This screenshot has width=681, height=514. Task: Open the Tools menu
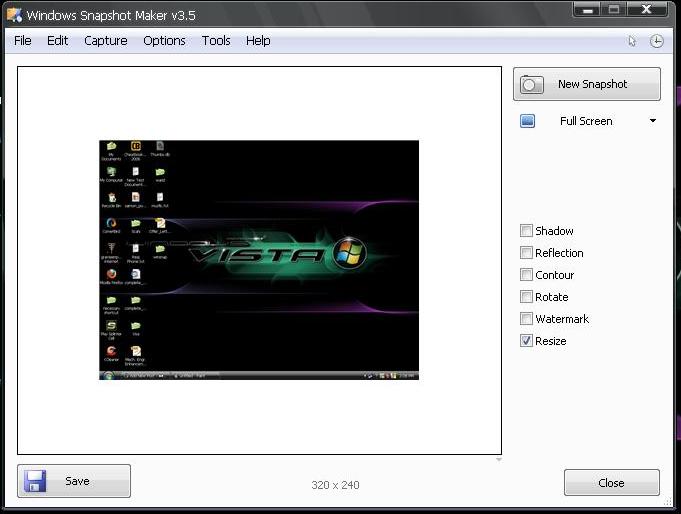pos(216,40)
